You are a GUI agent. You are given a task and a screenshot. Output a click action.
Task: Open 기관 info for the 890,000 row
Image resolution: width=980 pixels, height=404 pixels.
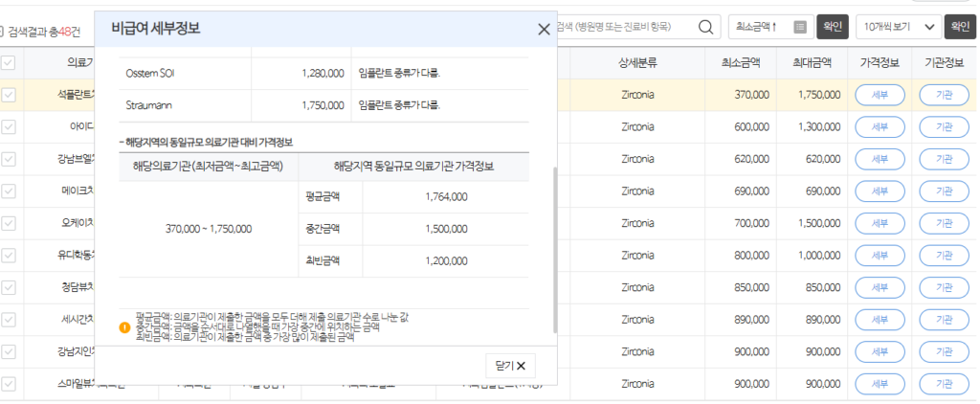point(944,320)
